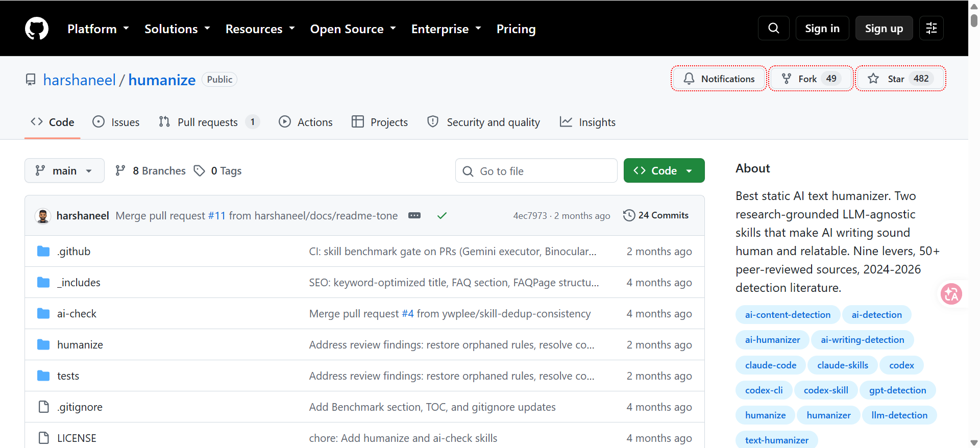Focus the Go to file search field
The height and width of the screenshot is (448, 980).
pos(536,170)
